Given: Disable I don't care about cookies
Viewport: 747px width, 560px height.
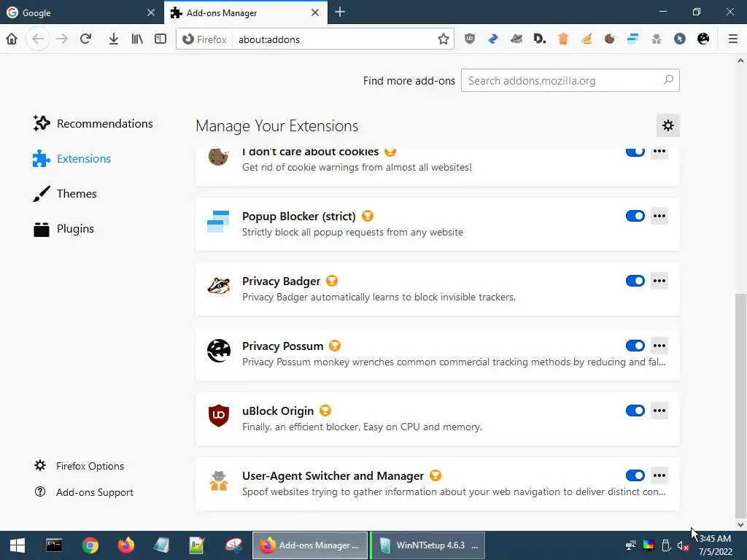Looking at the screenshot, I should pyautogui.click(x=635, y=152).
